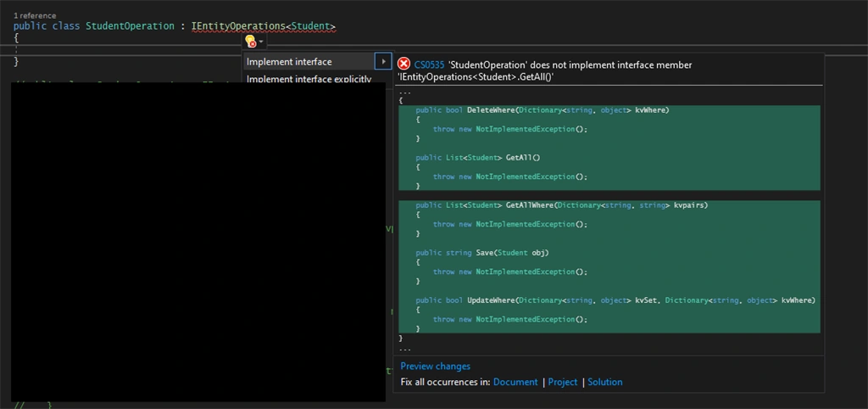Image resolution: width=868 pixels, height=409 pixels.
Task: Click the kvWhere parameter of DeleteWhere
Action: tap(650, 110)
